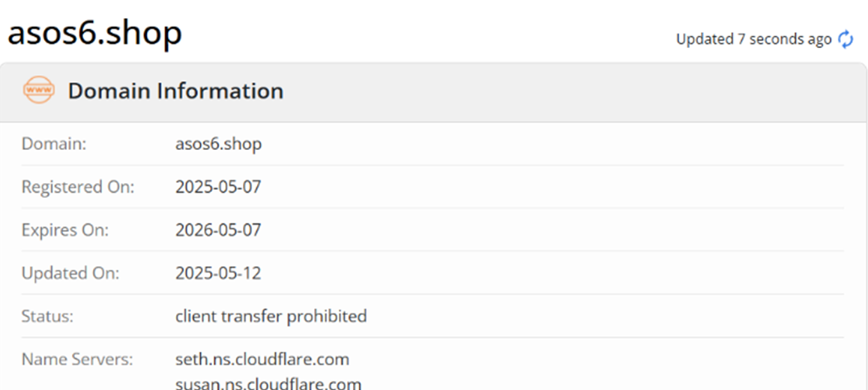
Task: Click the orange WWW globe icon
Action: coord(38,91)
